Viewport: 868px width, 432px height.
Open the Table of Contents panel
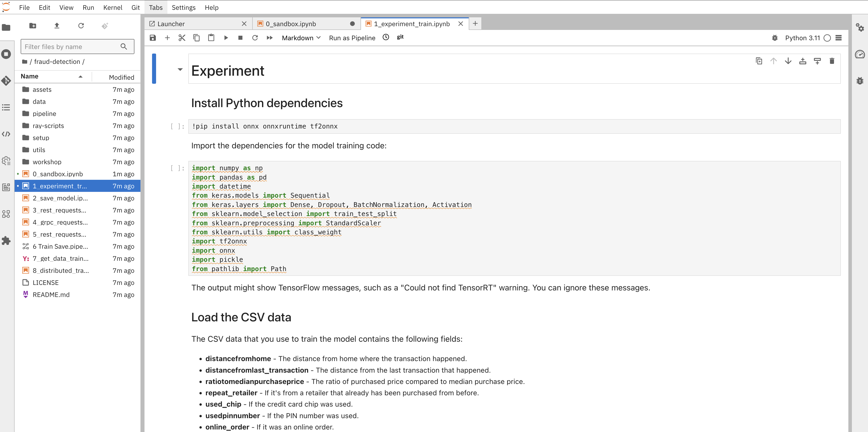6,107
